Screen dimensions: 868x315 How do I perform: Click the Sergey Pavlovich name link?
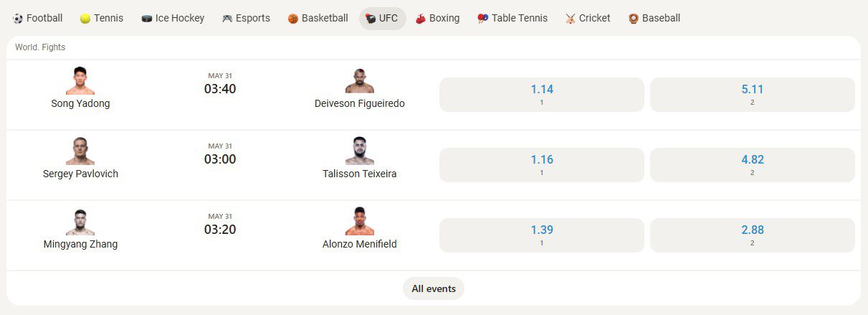pyautogui.click(x=80, y=174)
